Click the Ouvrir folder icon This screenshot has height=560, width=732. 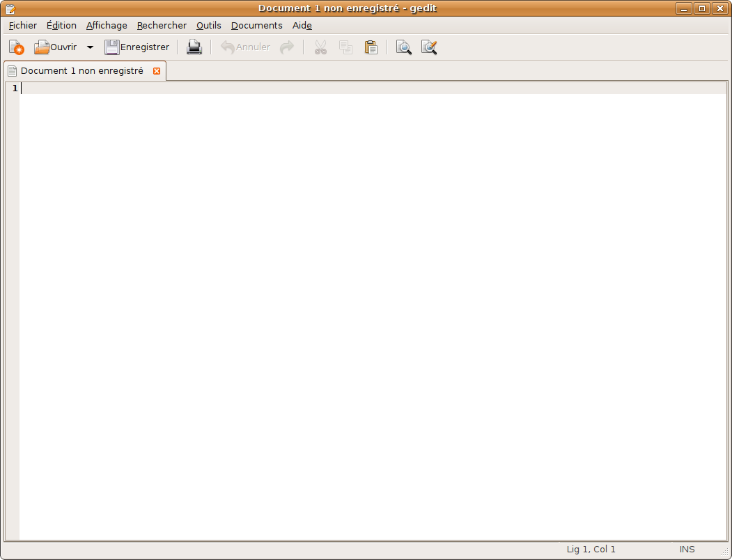click(42, 47)
